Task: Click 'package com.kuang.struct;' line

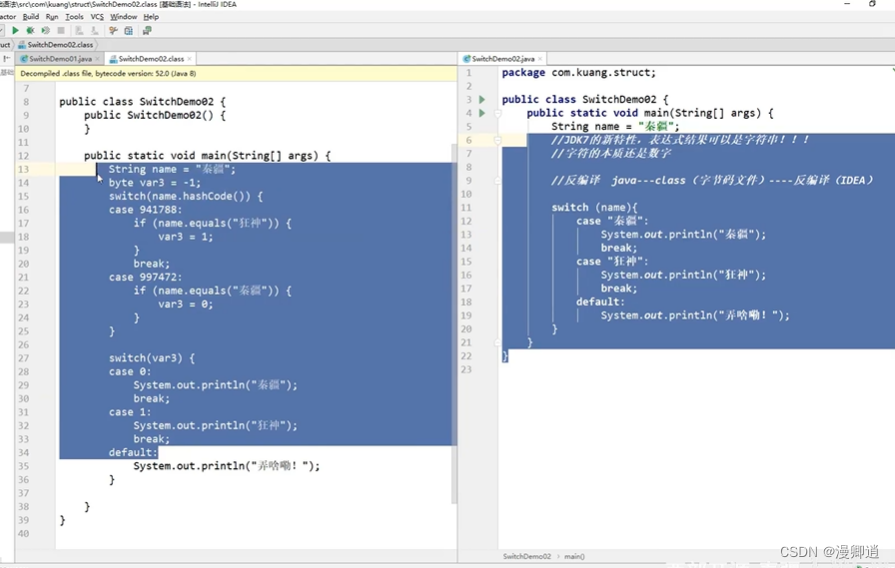Action: pyautogui.click(x=579, y=73)
